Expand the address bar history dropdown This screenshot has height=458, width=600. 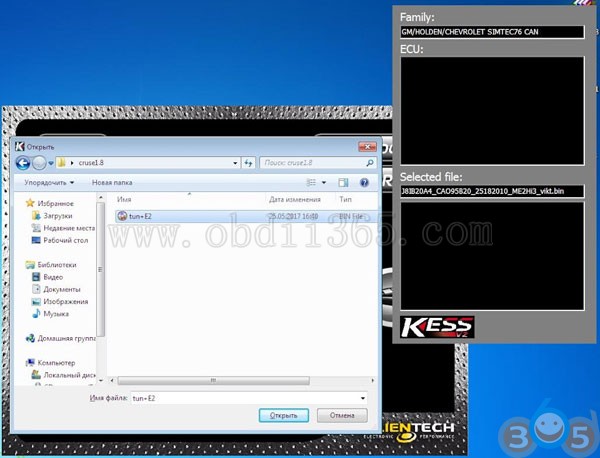pyautogui.click(x=235, y=163)
